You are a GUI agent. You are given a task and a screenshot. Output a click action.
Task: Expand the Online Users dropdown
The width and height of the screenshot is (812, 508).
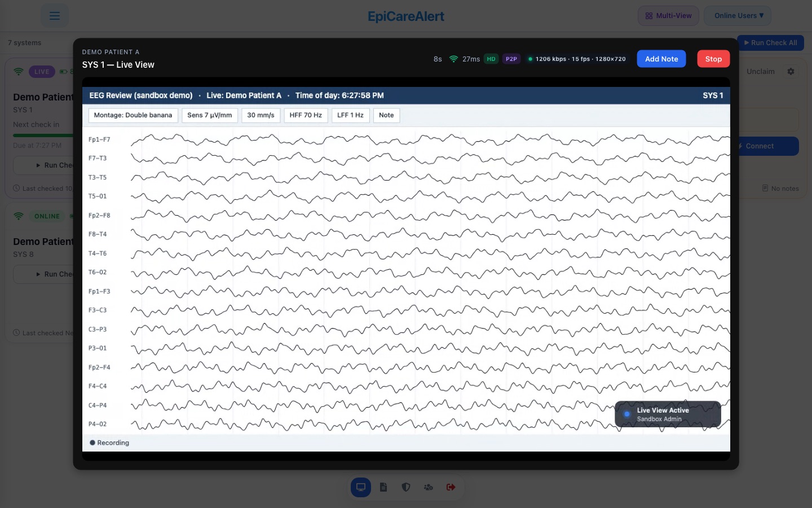pyautogui.click(x=738, y=16)
